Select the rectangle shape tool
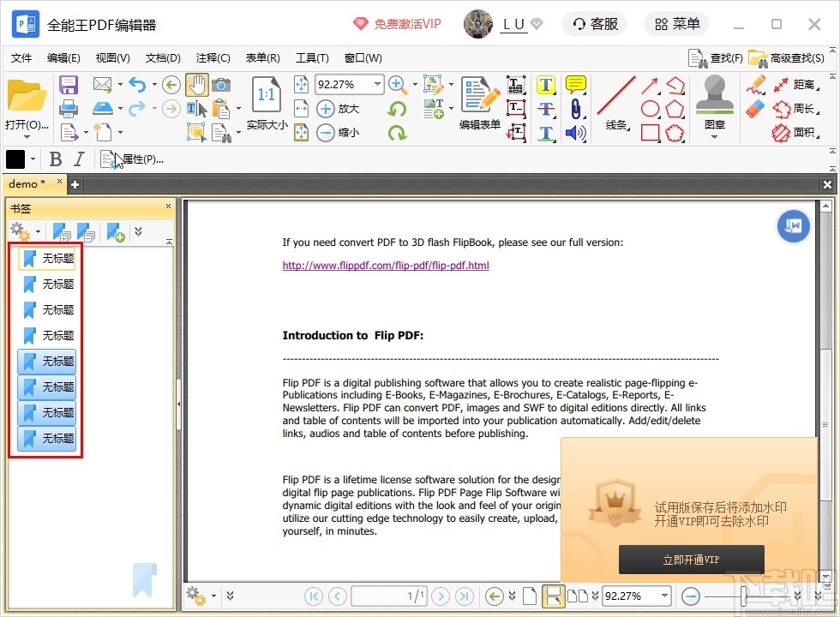Viewport: 840px width, 617px height. point(650,133)
